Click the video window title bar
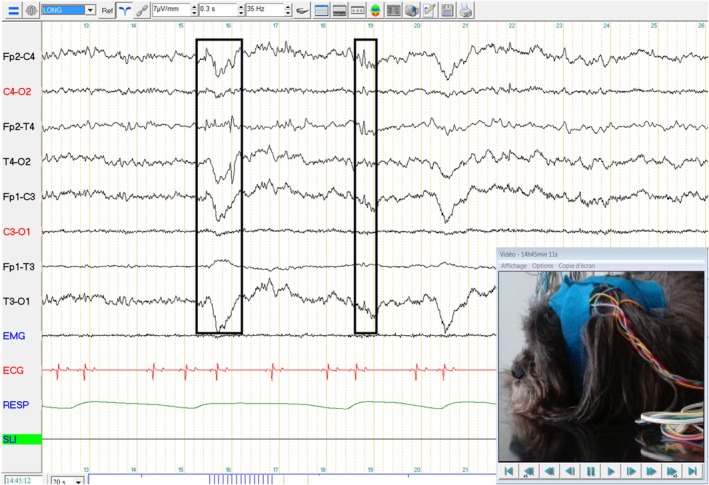 (x=601, y=254)
